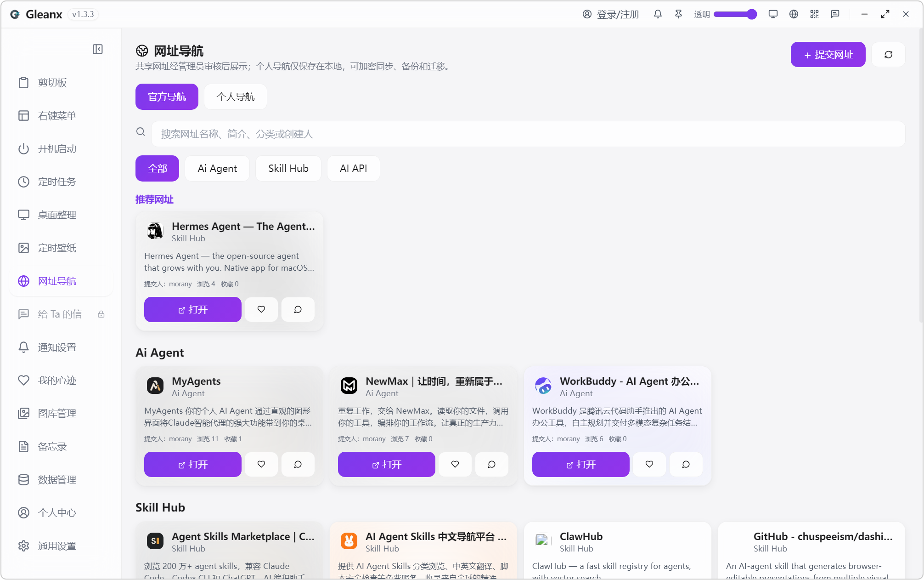Refresh the navigation list
Screen dimensions: 924x580
click(x=888, y=55)
